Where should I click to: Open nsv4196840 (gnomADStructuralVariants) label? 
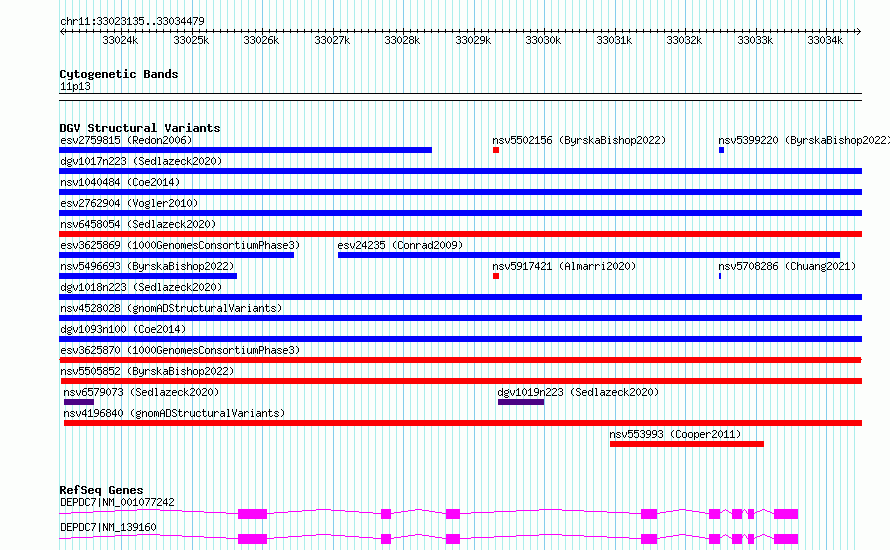click(174, 413)
